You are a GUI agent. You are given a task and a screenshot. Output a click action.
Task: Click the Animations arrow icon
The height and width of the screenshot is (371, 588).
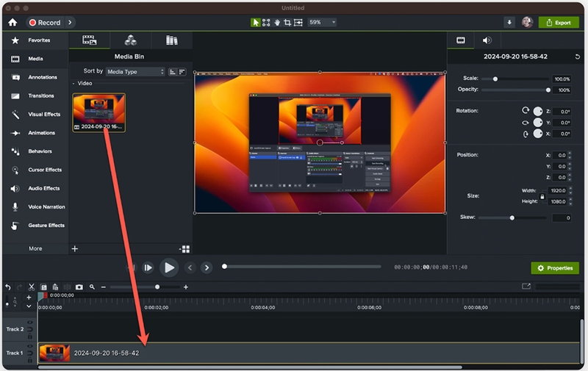click(15, 133)
